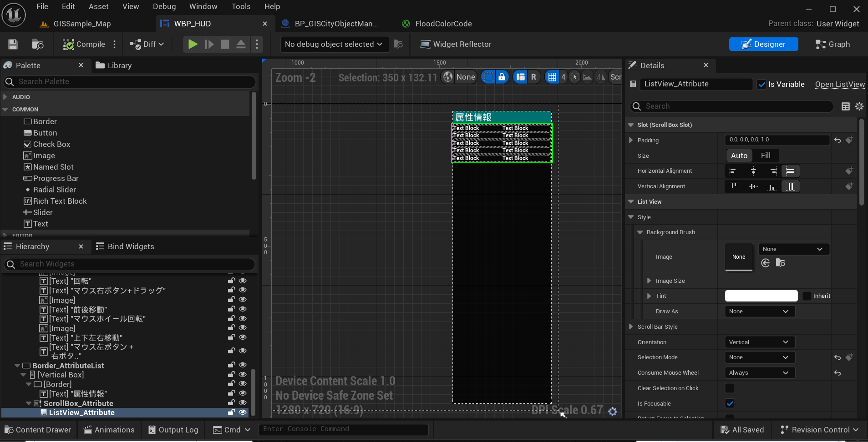The image size is (868, 442).
Task: Click the Save asset icon
Action: point(13,44)
